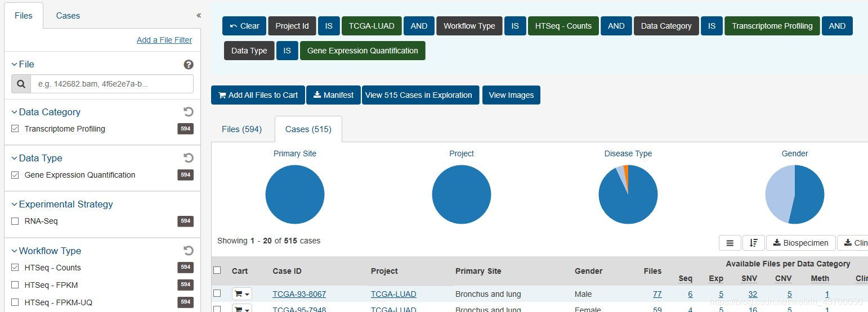
Task: Click the Gender pie chart
Action: 795,195
